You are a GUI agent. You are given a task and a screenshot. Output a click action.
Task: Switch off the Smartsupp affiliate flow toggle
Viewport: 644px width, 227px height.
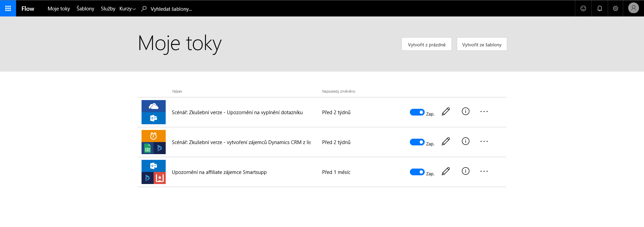[x=417, y=172]
